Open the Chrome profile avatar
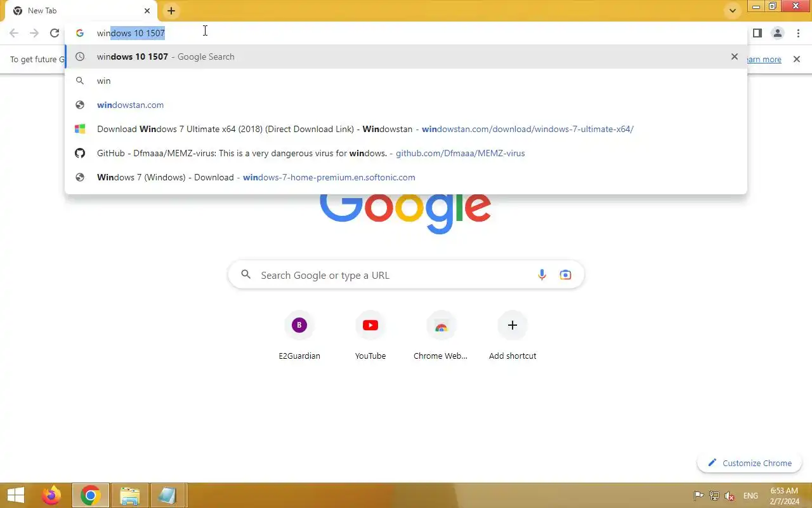 (x=778, y=33)
